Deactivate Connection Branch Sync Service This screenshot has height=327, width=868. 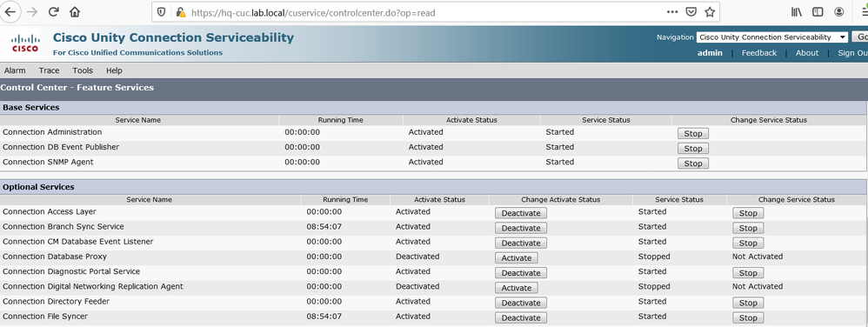coord(520,228)
